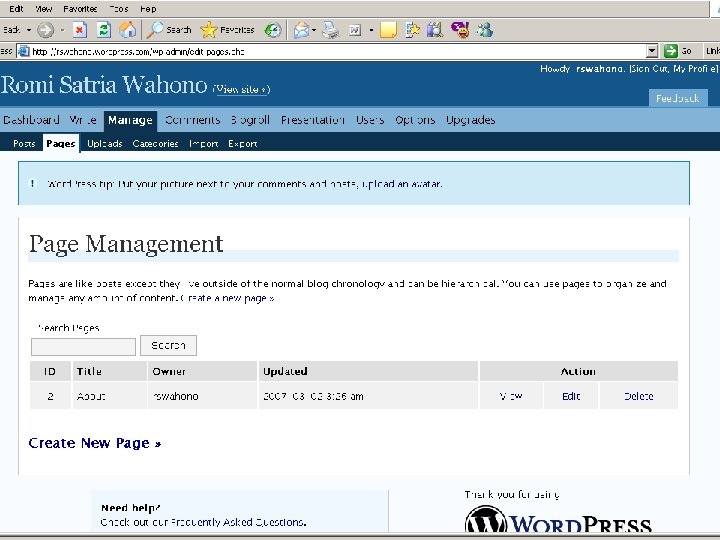This screenshot has height=540, width=720.
Task: Click the browser Back arrow
Action: (x=11, y=30)
